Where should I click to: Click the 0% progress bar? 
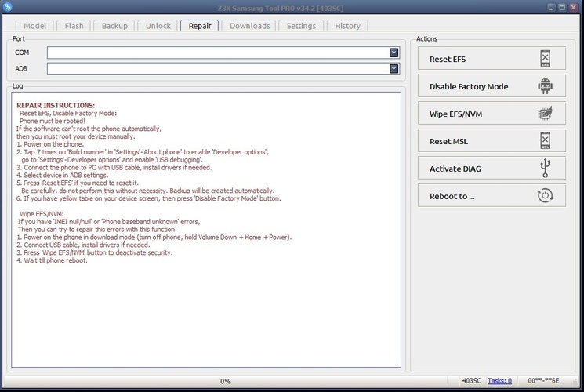pyautogui.click(x=225, y=381)
